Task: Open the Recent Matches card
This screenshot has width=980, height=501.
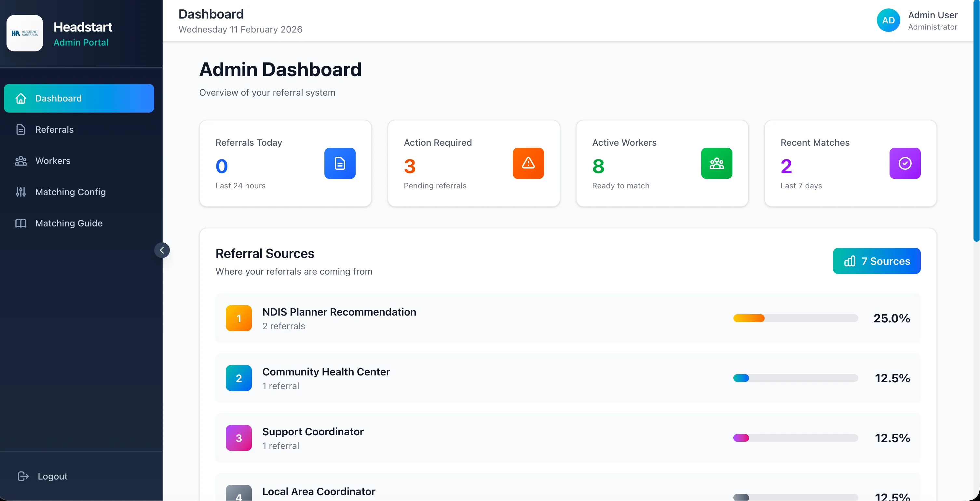Action: pyautogui.click(x=850, y=163)
